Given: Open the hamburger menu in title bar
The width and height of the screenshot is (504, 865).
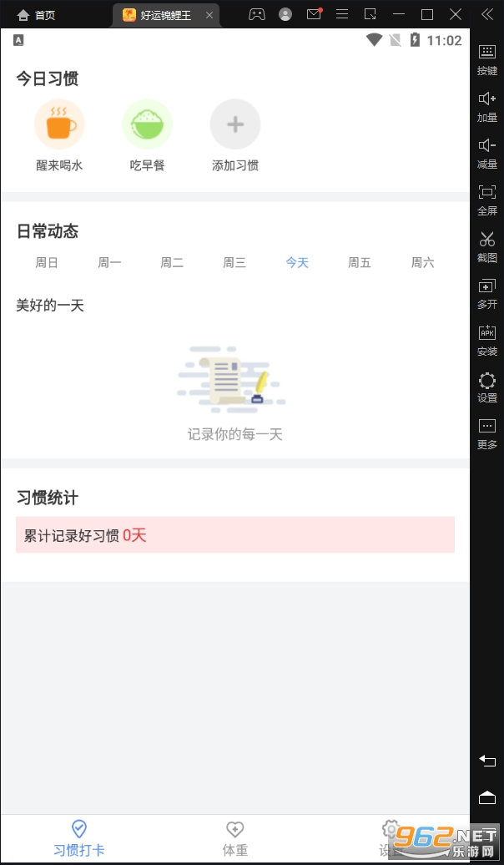Looking at the screenshot, I should tap(342, 14).
